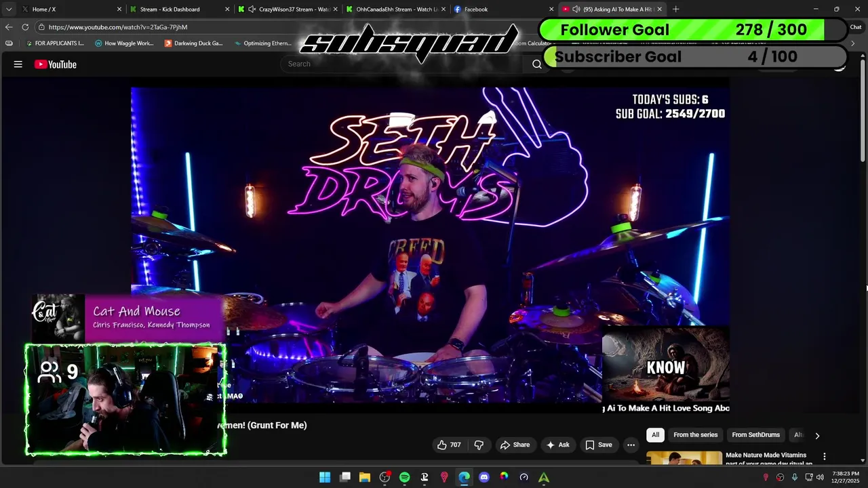Image resolution: width=868 pixels, height=488 pixels.
Task: Open the green arrow taskbar app
Action: 544,477
